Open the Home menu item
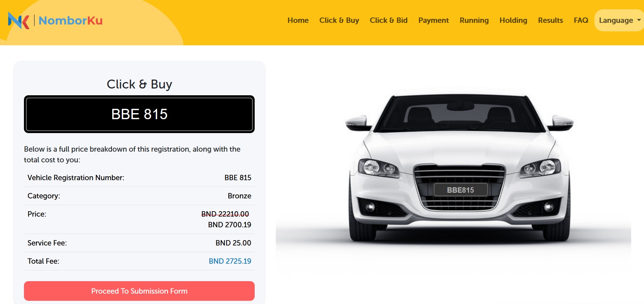Screen dimensions: 644x304 click(298, 20)
